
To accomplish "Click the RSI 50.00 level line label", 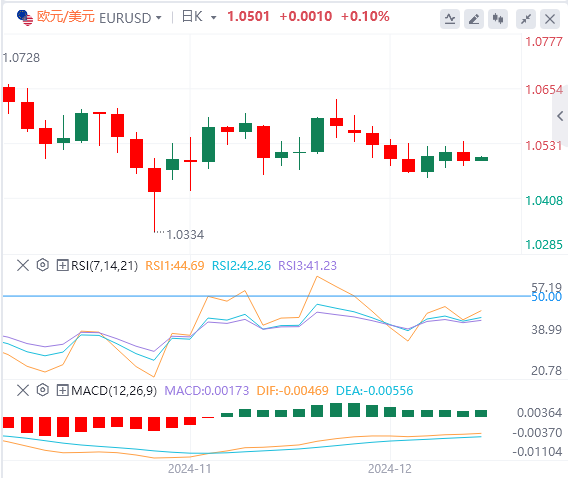I will [x=546, y=297].
